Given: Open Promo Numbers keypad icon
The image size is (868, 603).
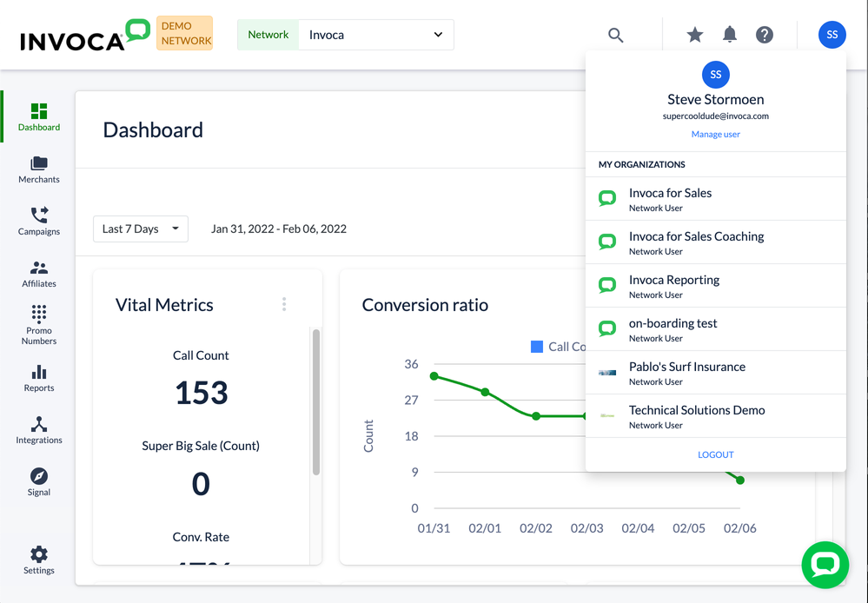Looking at the screenshot, I should [x=39, y=315].
